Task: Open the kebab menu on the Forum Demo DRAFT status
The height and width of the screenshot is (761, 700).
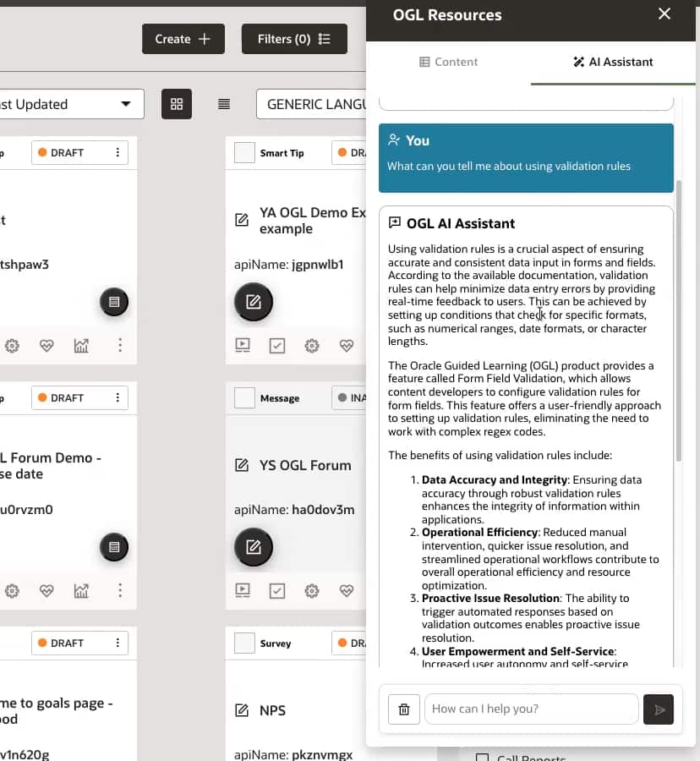Action: (x=118, y=397)
